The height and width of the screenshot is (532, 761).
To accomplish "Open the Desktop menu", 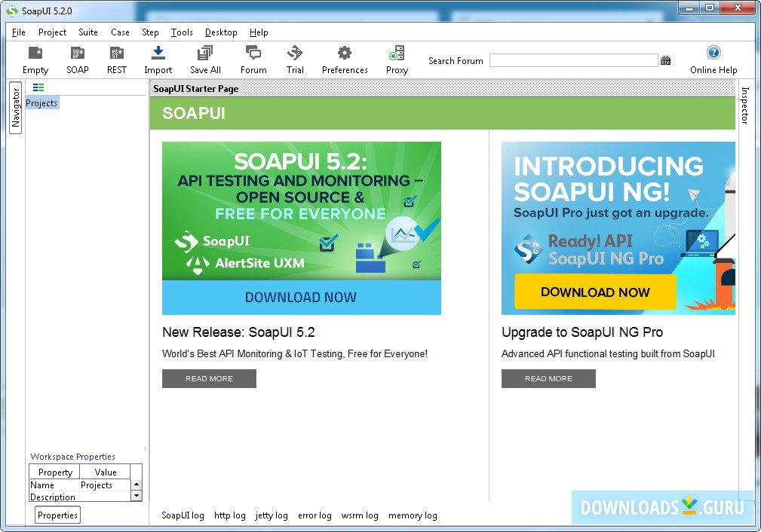I will tap(221, 32).
